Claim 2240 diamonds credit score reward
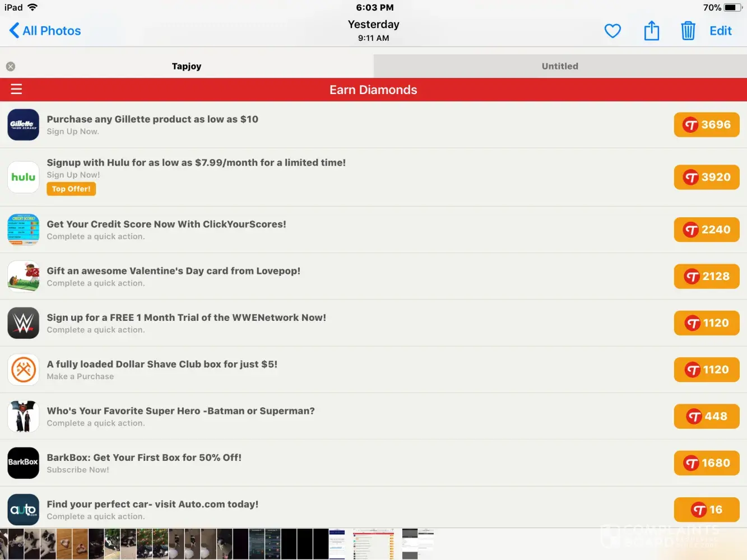This screenshot has height=560, width=747. point(707,230)
